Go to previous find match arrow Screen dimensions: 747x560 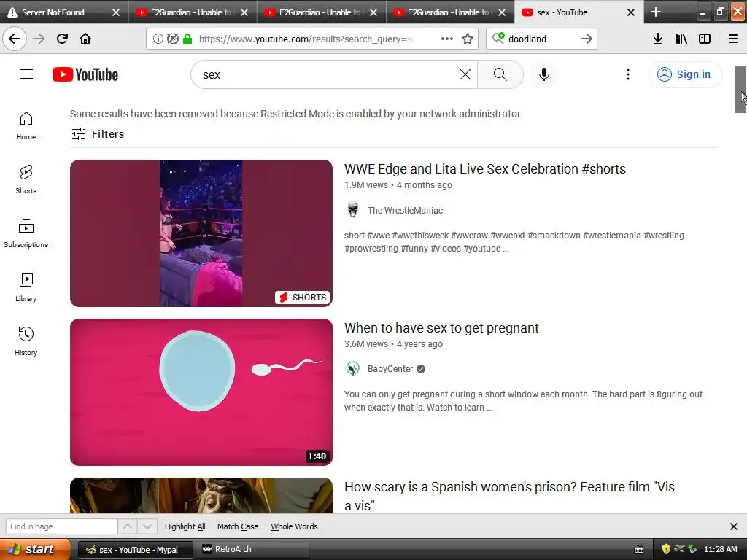pyautogui.click(x=128, y=526)
